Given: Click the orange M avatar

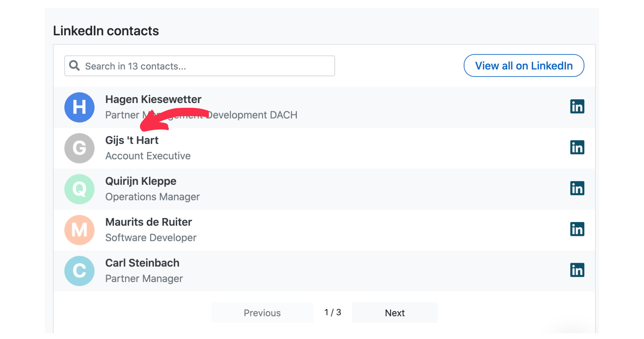Looking at the screenshot, I should pos(79,230).
